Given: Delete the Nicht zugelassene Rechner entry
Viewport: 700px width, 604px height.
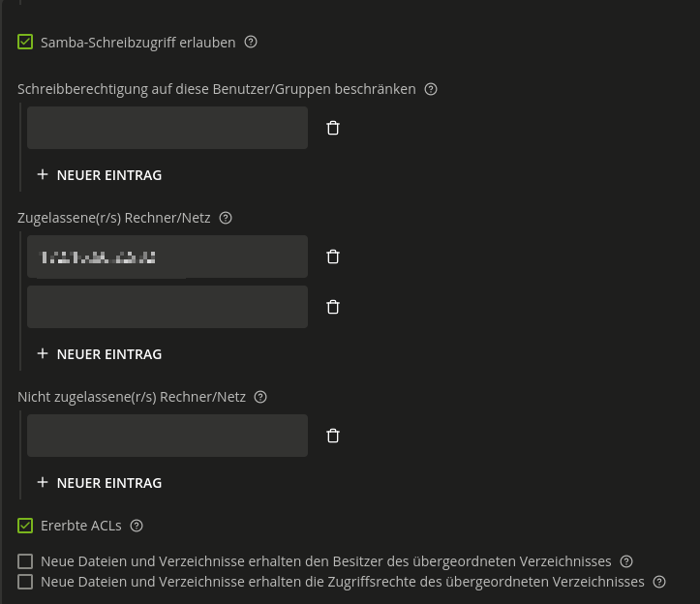Looking at the screenshot, I should pos(333,436).
